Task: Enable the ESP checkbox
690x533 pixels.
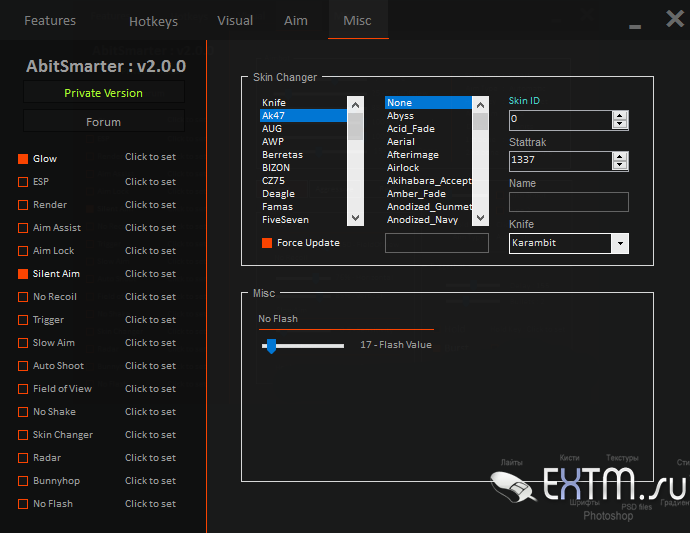Action: tap(23, 182)
